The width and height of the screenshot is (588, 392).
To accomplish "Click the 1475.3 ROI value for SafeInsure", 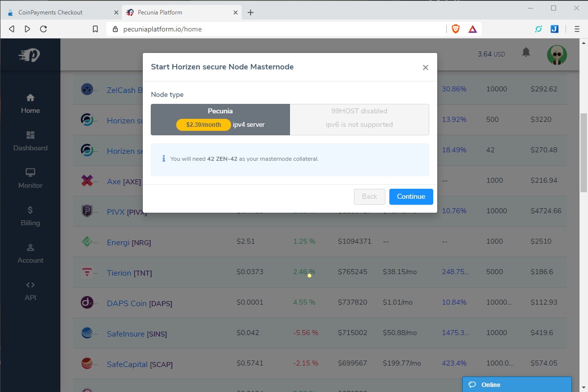I will [x=455, y=333].
